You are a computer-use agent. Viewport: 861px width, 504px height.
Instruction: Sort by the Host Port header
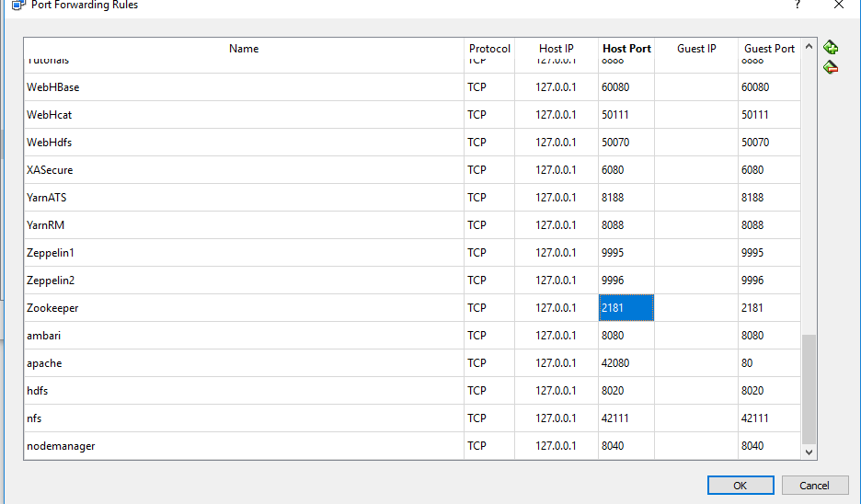(626, 49)
